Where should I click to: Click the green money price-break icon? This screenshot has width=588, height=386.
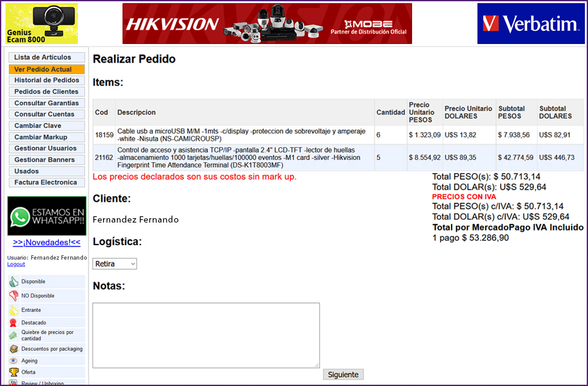coord(13,336)
